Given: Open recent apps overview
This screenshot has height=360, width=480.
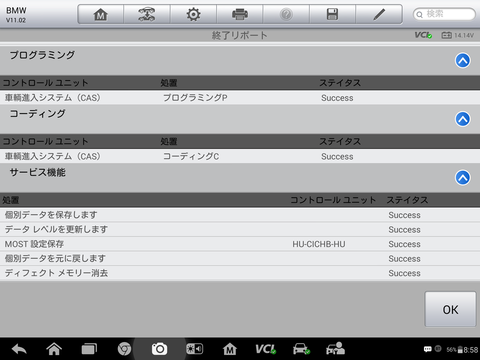Looking at the screenshot, I should pos(89,349).
